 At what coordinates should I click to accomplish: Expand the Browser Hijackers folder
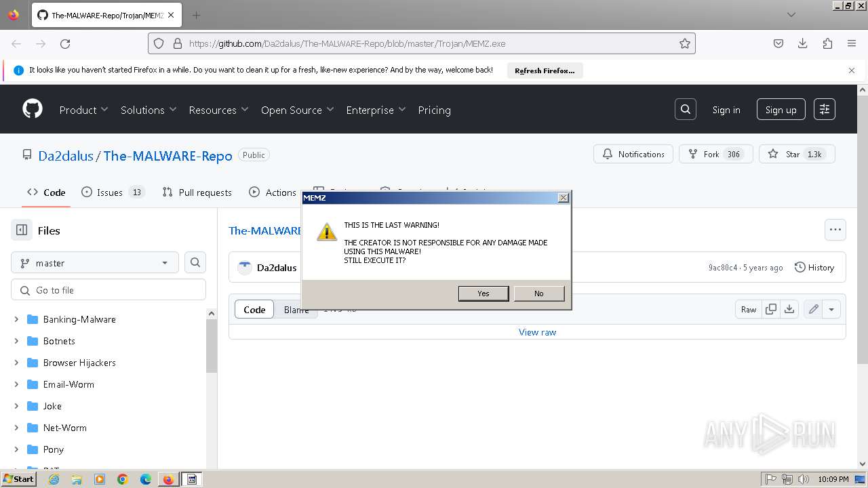[x=16, y=363]
